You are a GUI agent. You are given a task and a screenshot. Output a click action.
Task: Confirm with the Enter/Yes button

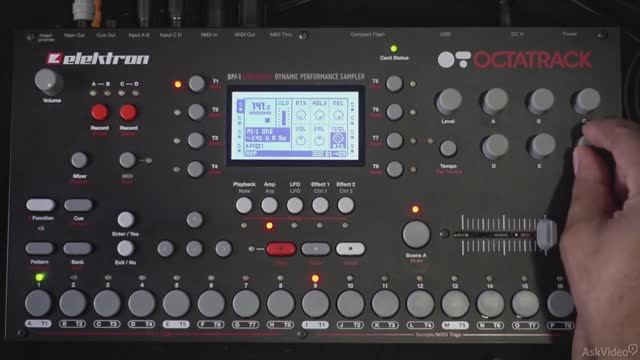coord(126,220)
